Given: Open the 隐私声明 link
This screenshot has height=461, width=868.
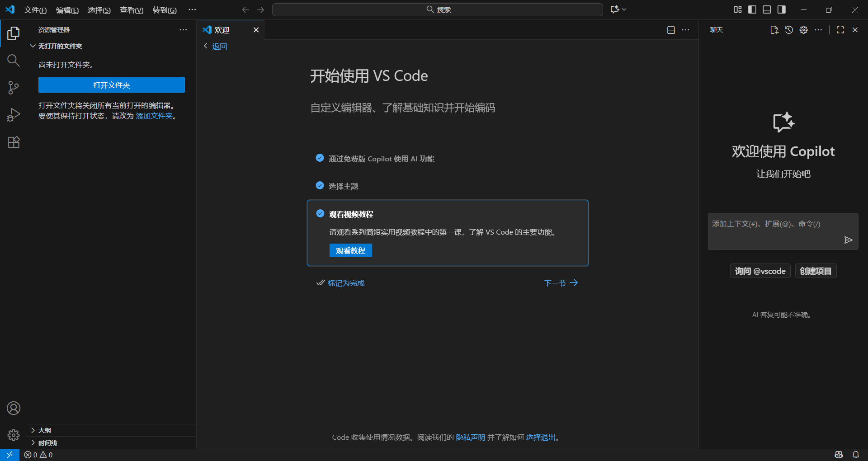Looking at the screenshot, I should 470,437.
